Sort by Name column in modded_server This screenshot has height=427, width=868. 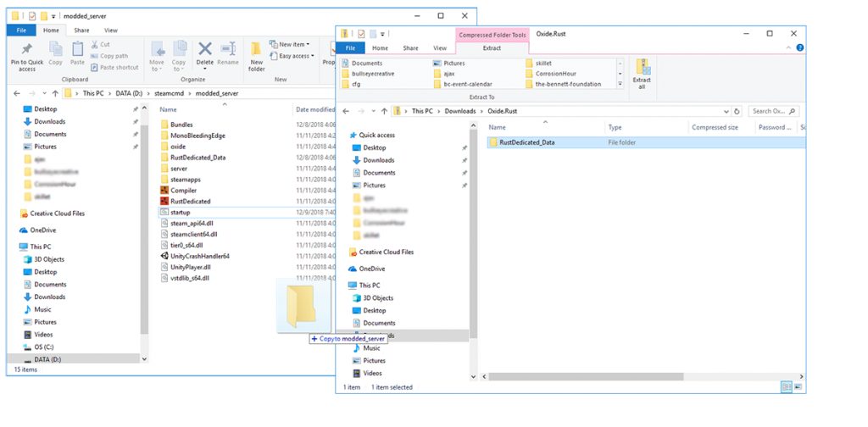(x=169, y=110)
